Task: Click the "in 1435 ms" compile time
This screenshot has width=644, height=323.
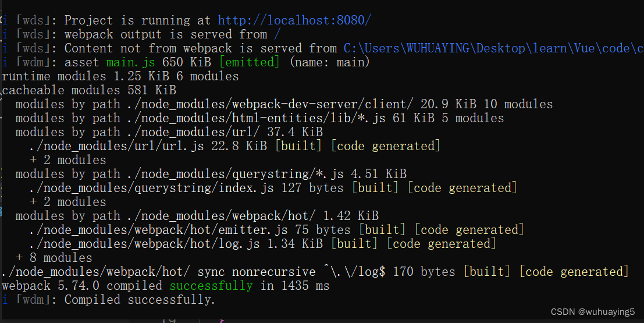Action: coord(295,286)
